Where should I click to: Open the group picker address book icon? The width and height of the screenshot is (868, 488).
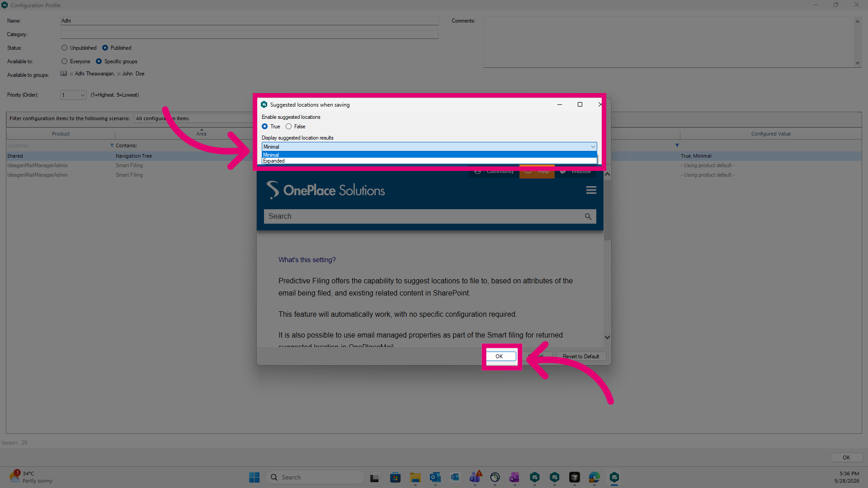pyautogui.click(x=64, y=74)
